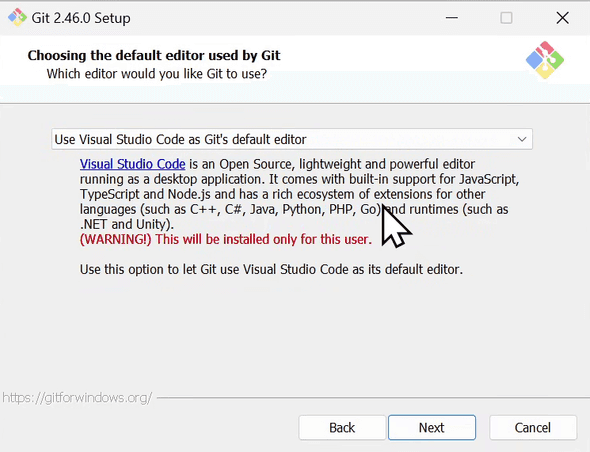This screenshot has width=590, height=452.
Task: Click the gitforwindows.org URL text
Action: pyautogui.click(x=77, y=397)
